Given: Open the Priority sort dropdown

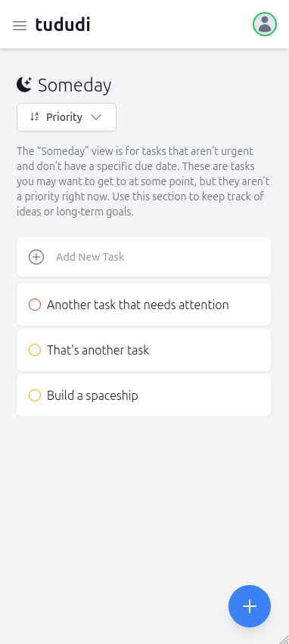Looking at the screenshot, I should click(x=67, y=117).
